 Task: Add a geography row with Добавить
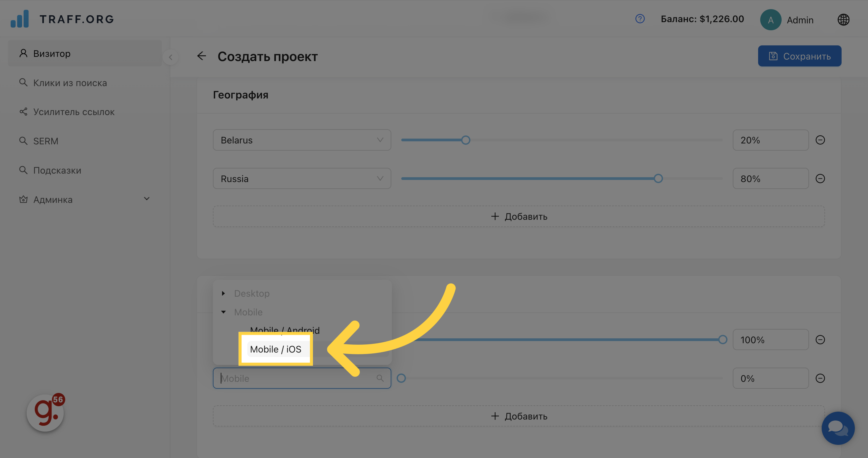coord(519,217)
